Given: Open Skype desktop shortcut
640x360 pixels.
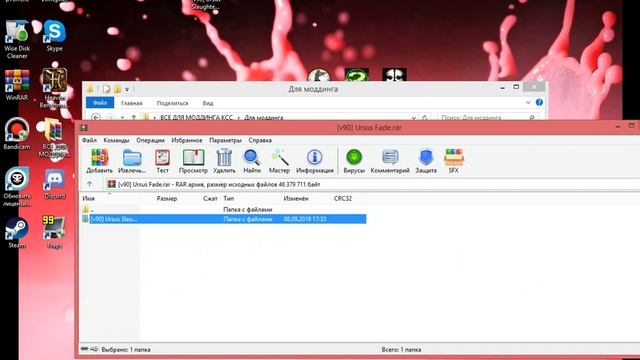Looking at the screenshot, I should 54,36.
